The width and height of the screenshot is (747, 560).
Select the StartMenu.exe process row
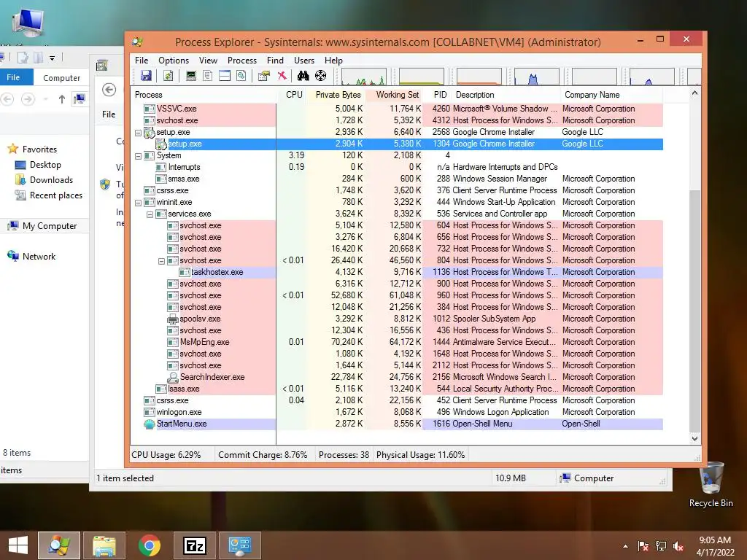[397, 424]
